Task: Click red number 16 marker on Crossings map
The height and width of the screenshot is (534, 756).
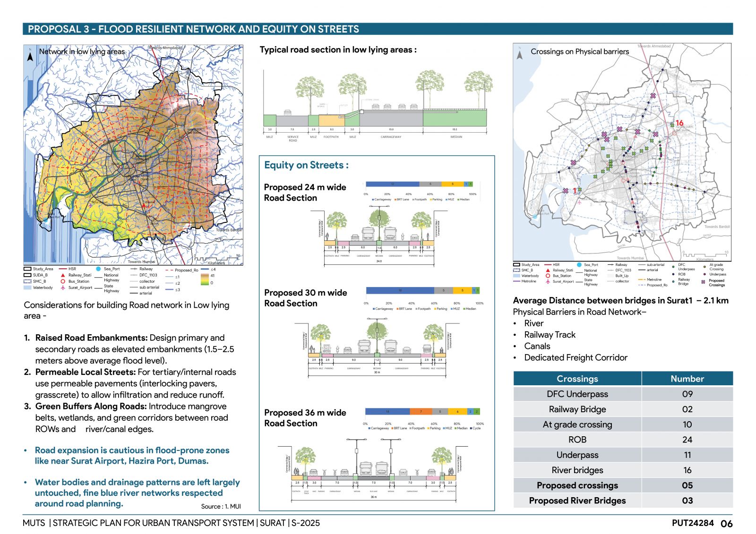Action: [x=679, y=123]
